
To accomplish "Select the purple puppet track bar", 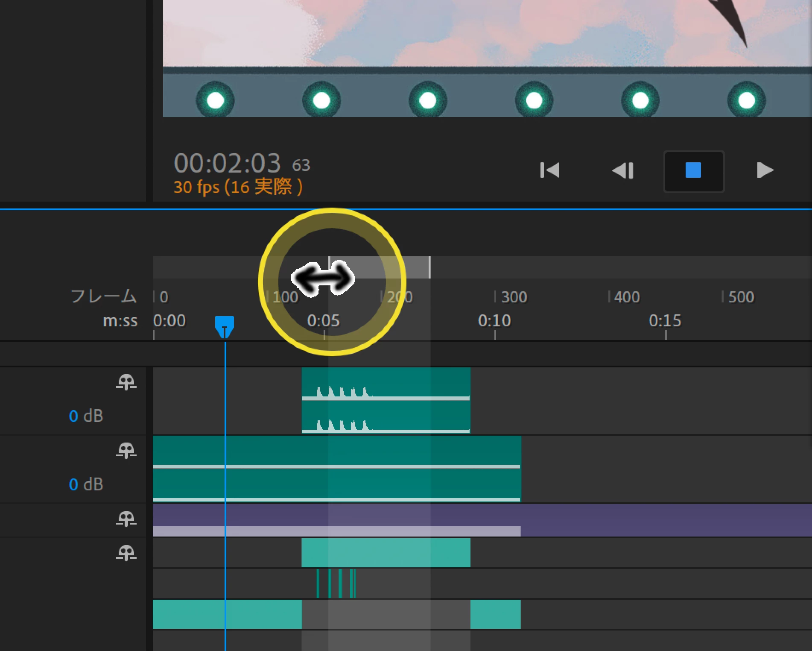I will (x=482, y=515).
